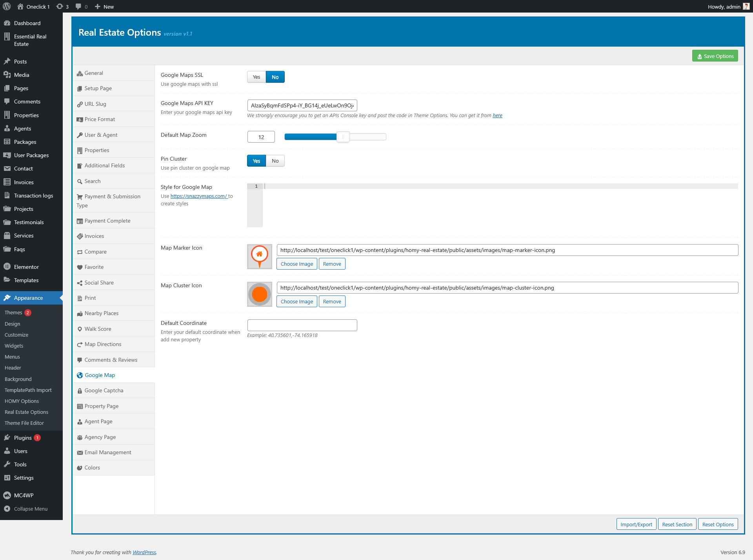
Task: Click the Save Options button
Action: [715, 56]
